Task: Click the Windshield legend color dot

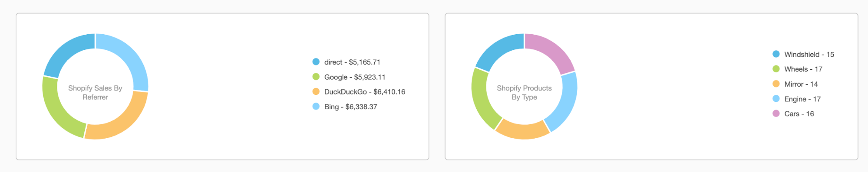Action: [776, 54]
